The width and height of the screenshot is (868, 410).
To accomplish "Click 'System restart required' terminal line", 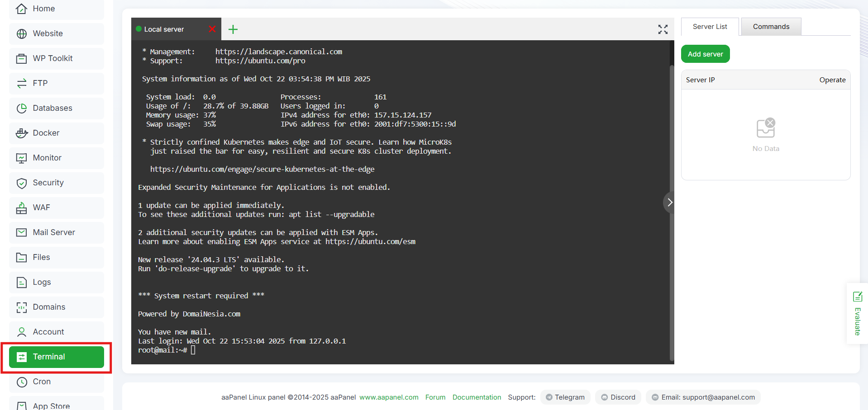I will (x=201, y=296).
